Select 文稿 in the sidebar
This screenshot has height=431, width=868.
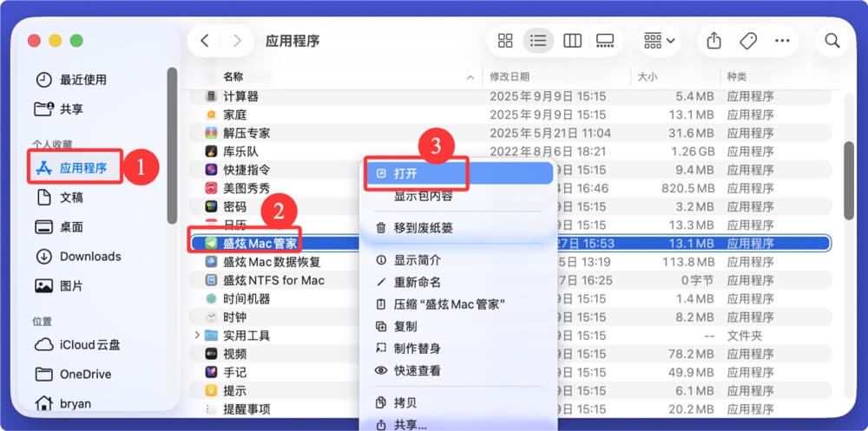coord(59,198)
